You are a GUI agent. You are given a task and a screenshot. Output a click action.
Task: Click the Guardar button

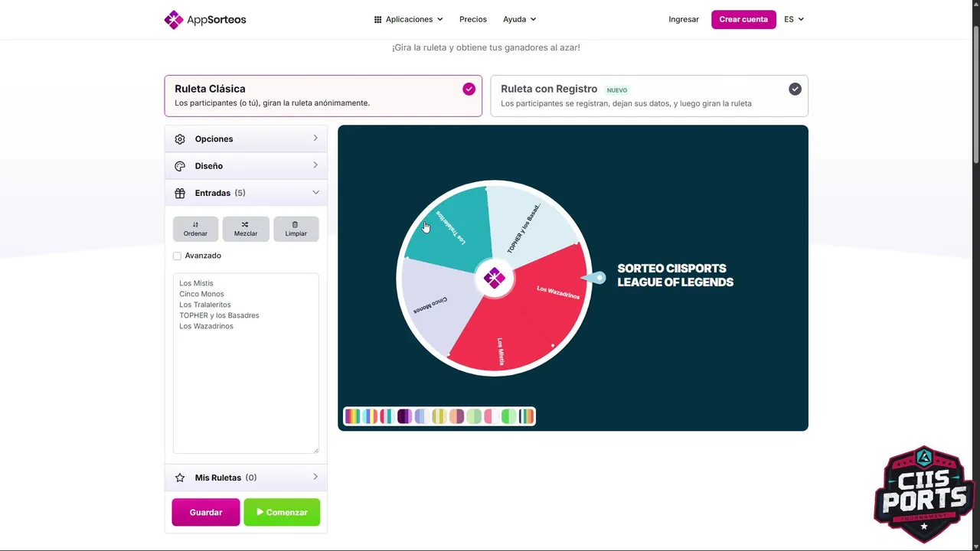[x=206, y=513]
